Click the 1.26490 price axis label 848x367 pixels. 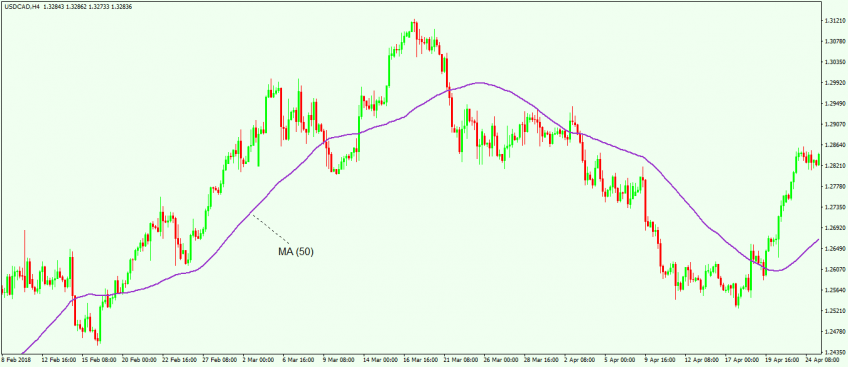click(x=836, y=249)
